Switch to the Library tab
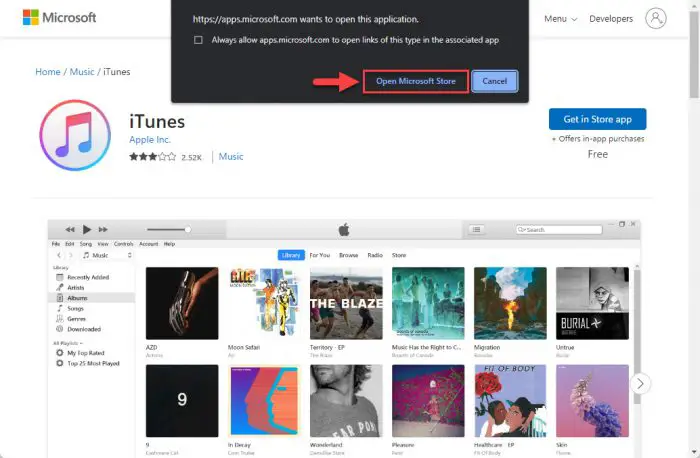 pos(291,255)
